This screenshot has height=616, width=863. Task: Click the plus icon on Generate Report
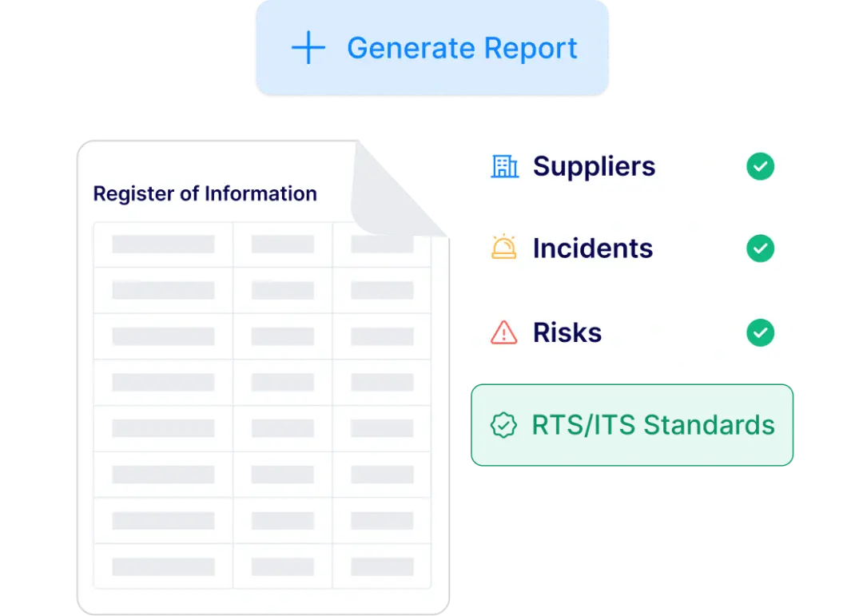click(x=308, y=49)
